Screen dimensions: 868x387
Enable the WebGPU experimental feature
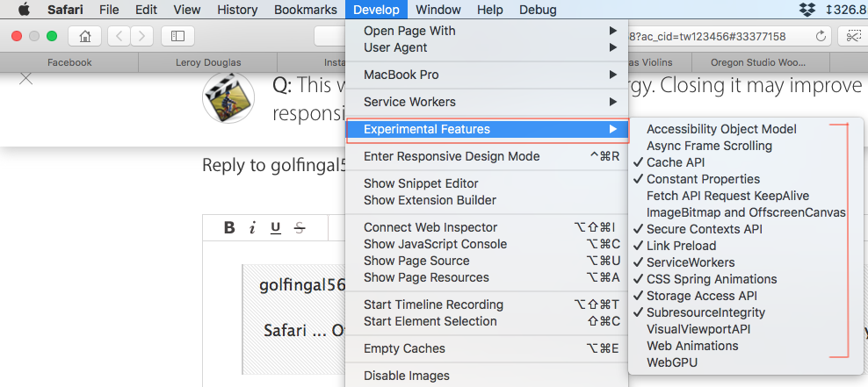point(672,362)
